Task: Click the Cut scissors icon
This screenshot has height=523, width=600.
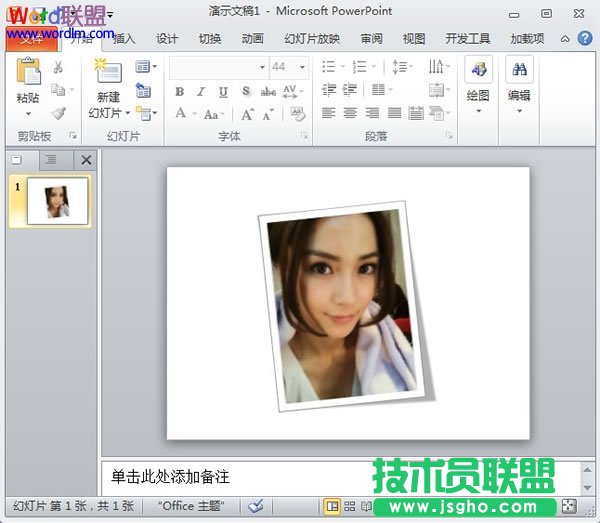Action: (x=58, y=68)
